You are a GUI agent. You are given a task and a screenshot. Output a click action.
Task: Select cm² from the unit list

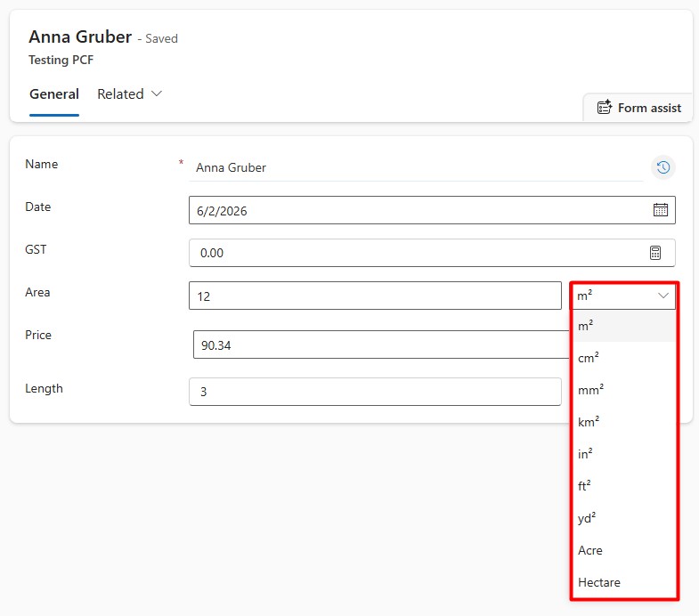click(x=623, y=358)
